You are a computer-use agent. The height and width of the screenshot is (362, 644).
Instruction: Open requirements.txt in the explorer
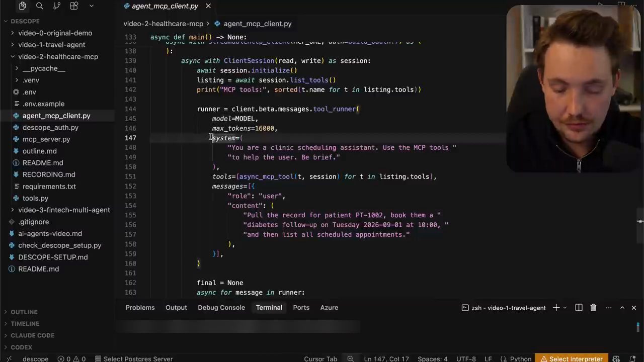click(x=49, y=187)
